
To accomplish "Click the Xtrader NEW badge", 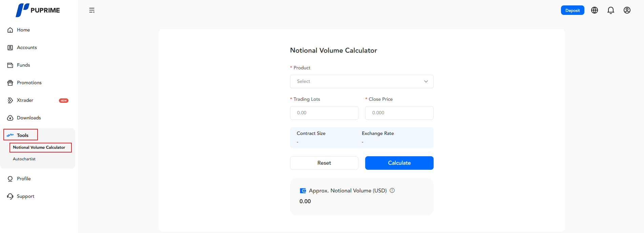I will tap(64, 101).
